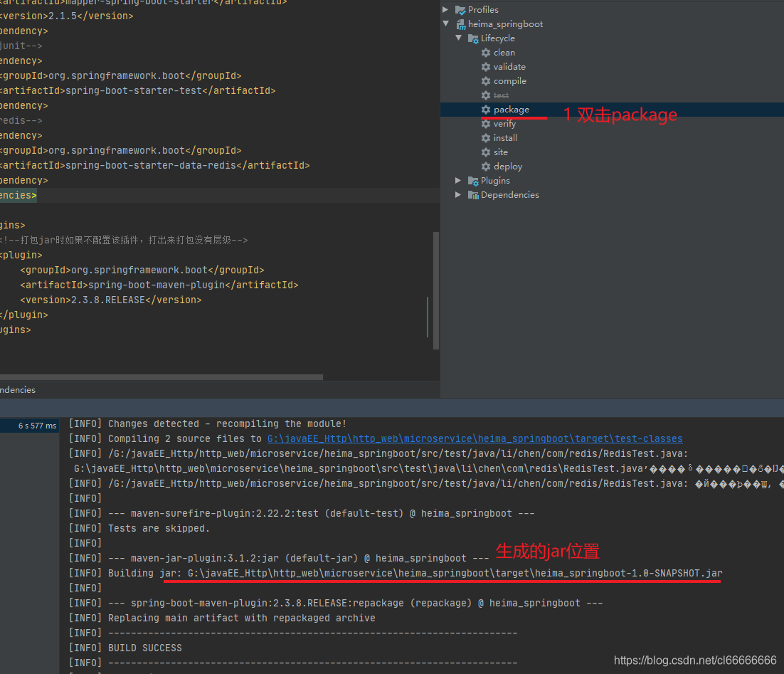Click the 2.3.8.RELEASE version line in editor
784x674 pixels.
click(111, 300)
